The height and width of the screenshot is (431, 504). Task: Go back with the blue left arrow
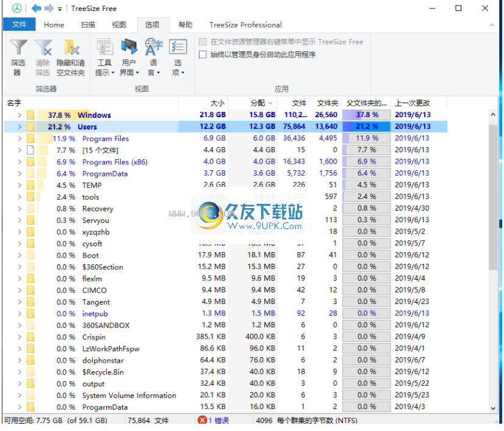pyautogui.click(x=36, y=8)
